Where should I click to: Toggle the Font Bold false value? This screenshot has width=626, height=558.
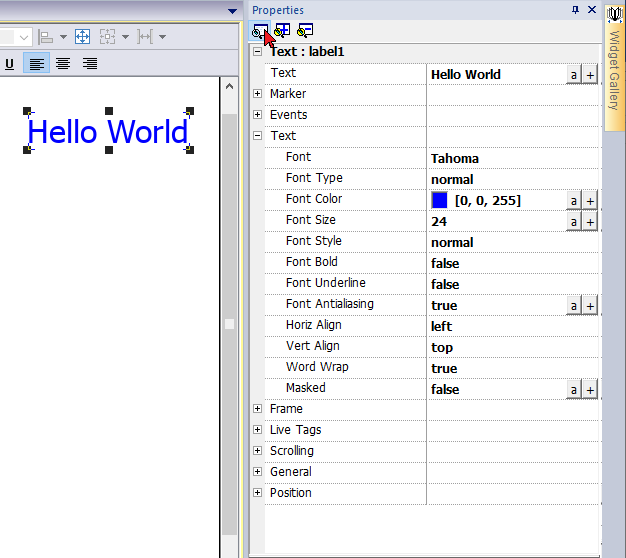445,263
